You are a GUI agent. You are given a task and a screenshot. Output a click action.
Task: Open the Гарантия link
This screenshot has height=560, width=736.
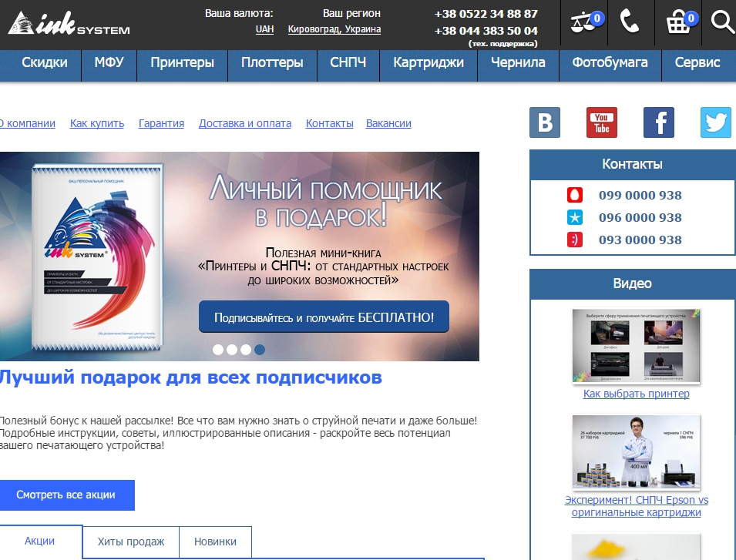[162, 123]
